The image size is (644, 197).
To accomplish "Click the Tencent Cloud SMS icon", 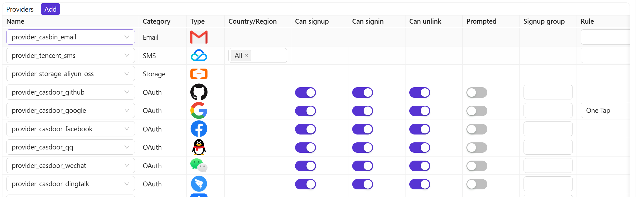I will pyautogui.click(x=199, y=55).
